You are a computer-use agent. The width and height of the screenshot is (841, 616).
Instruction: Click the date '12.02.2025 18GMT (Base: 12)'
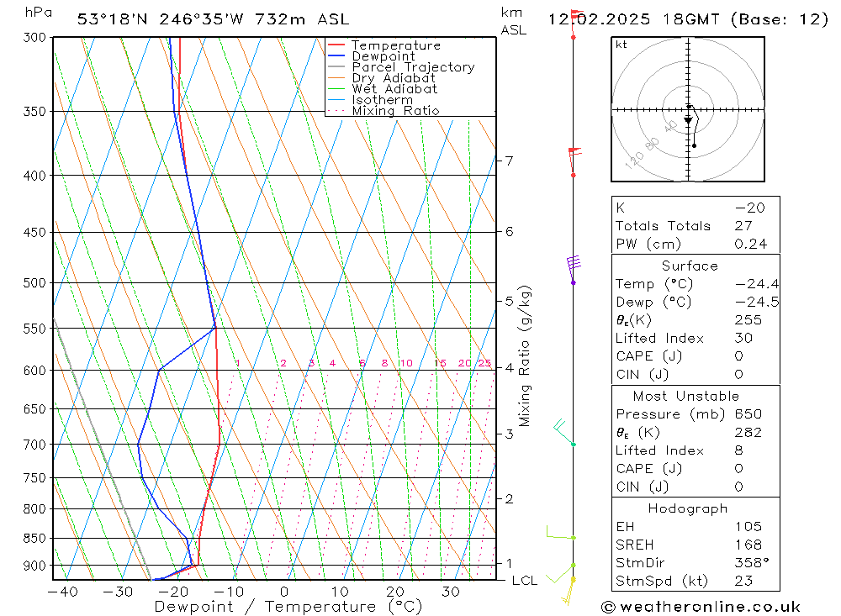point(688,19)
